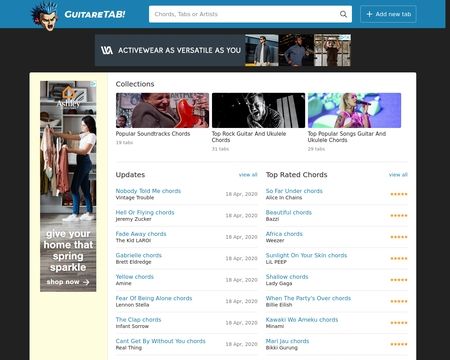The width and height of the screenshot is (450, 360).
Task: Open the activewear banner advertisement
Action: 223,50
